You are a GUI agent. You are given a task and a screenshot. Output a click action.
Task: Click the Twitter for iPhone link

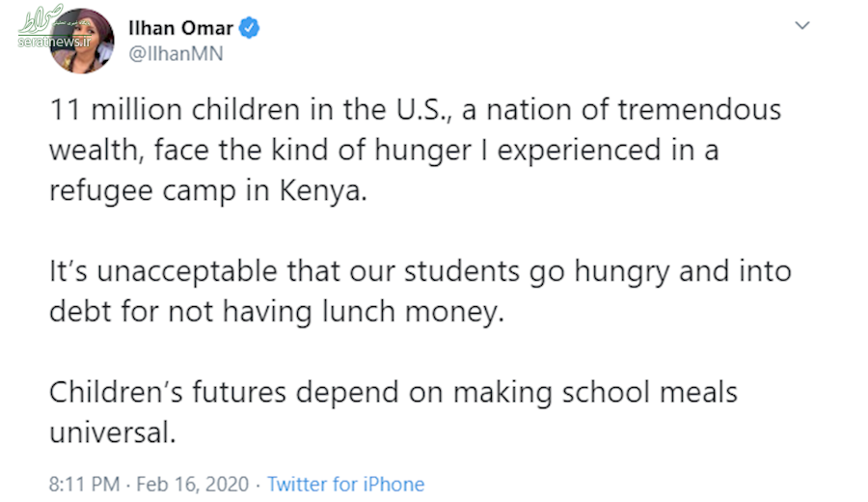pos(346,485)
